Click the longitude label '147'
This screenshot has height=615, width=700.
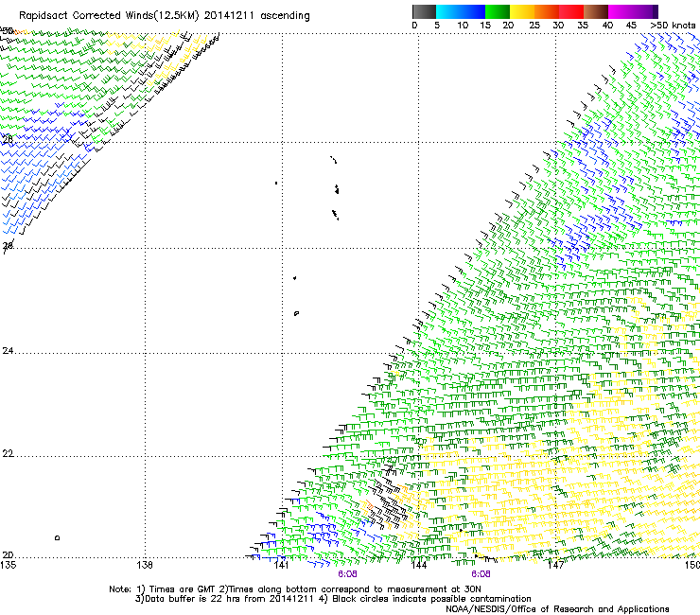click(555, 565)
